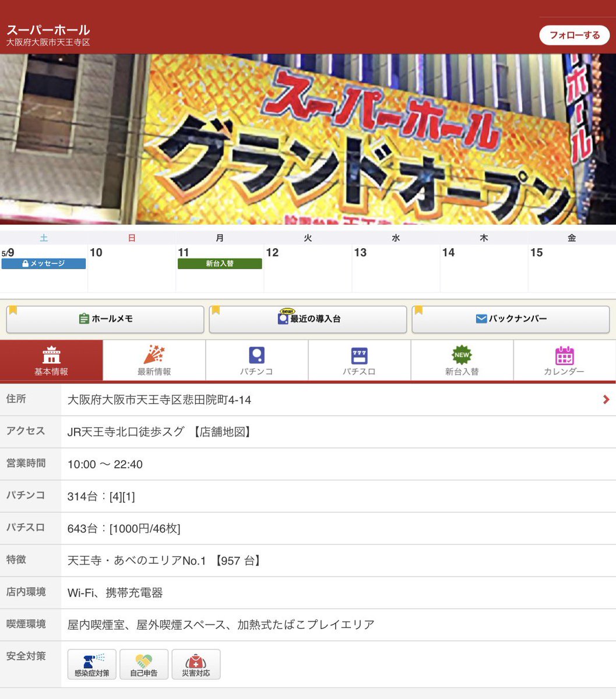The height and width of the screenshot is (699, 616).
Task: Select the 基本情報 tab
Action: 51,361
